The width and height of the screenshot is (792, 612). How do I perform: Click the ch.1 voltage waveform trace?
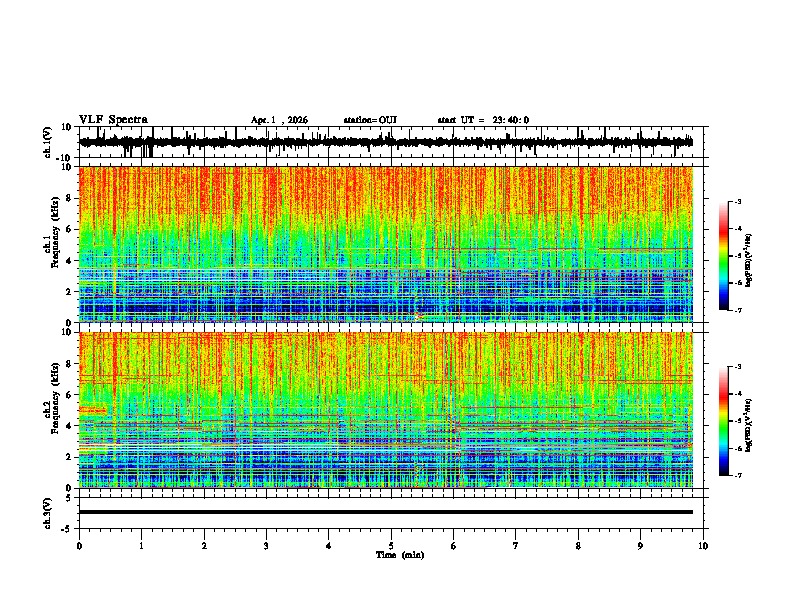click(386, 142)
